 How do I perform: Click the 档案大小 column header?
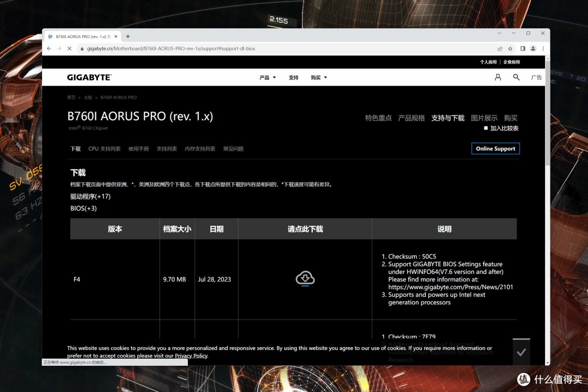click(x=177, y=229)
